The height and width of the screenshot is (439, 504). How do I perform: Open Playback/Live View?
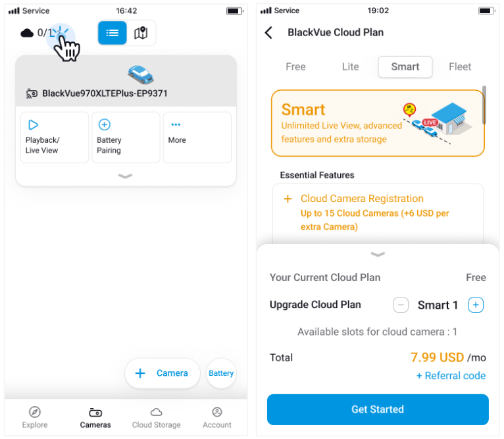(55, 137)
